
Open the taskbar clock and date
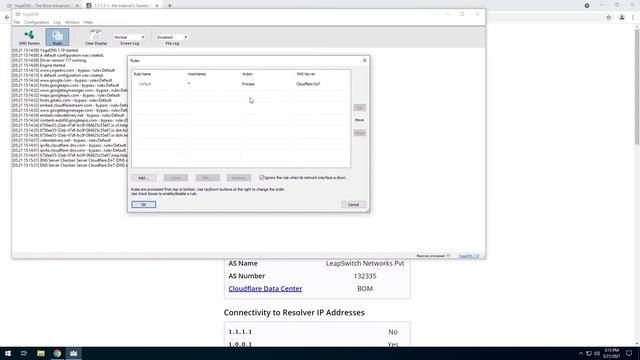[x=611, y=353]
